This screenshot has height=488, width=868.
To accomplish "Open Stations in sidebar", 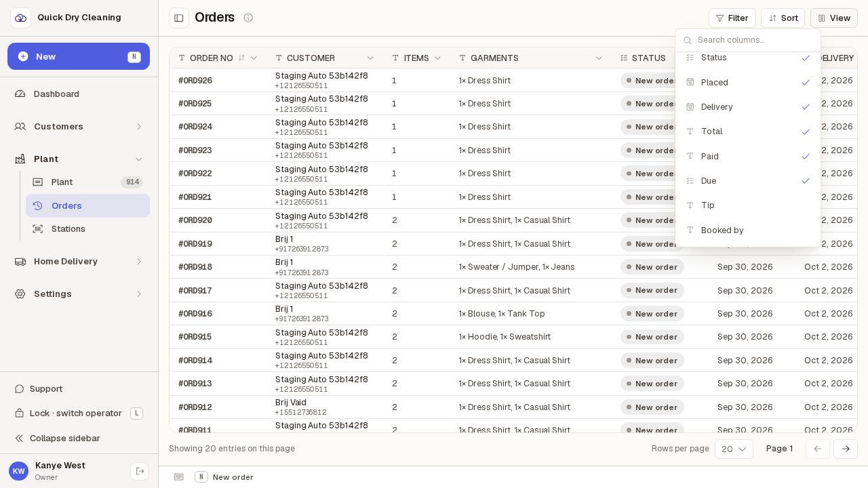I will (87, 228).
